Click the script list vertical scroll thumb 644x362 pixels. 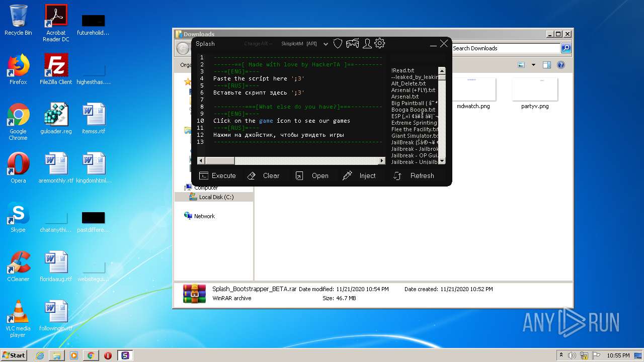pyautogui.click(x=442, y=77)
